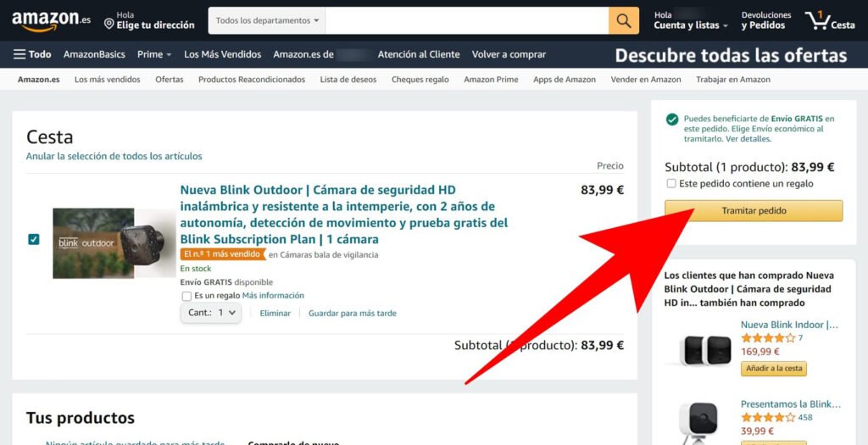Tick the Es un regalo checkbox
The height and width of the screenshot is (445, 868).
[186, 296]
